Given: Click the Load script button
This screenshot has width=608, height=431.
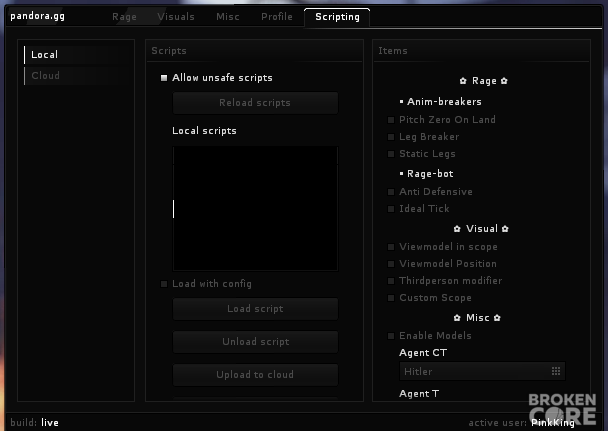Looking at the screenshot, I should [x=255, y=309].
